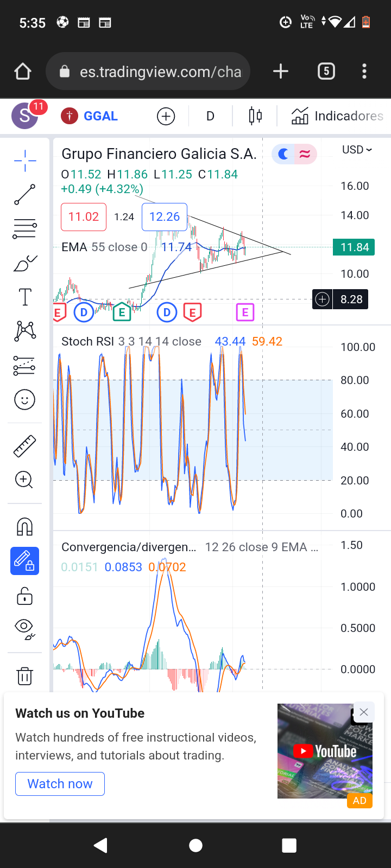Click the red E marker near second D
Screen dimensions: 391x868
click(192, 312)
